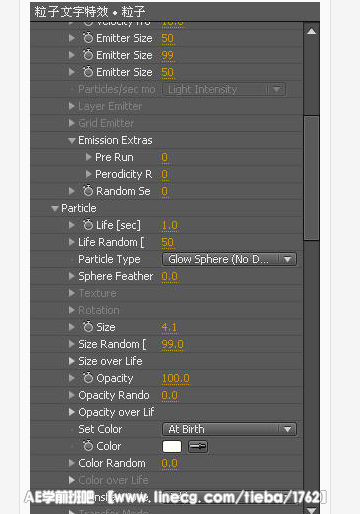Viewport: 360px width, 514px height.
Task: Toggle stopwatch for particle Size property
Action: click(x=88, y=327)
